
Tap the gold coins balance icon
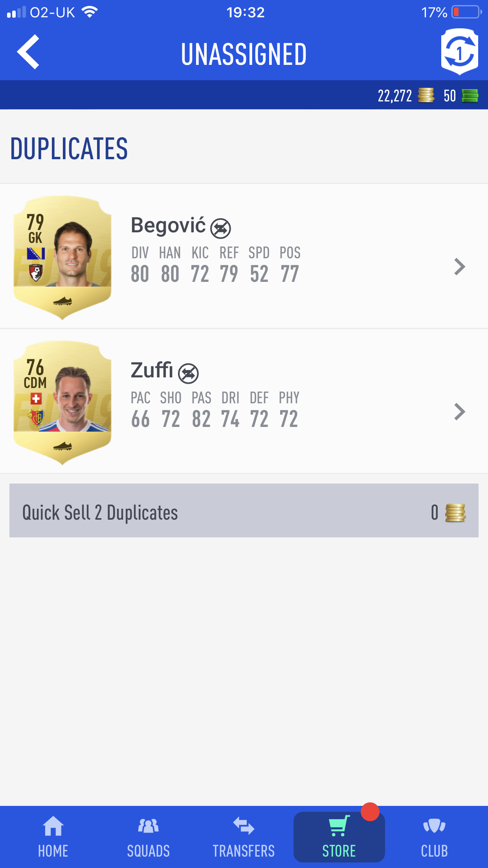coord(426,95)
